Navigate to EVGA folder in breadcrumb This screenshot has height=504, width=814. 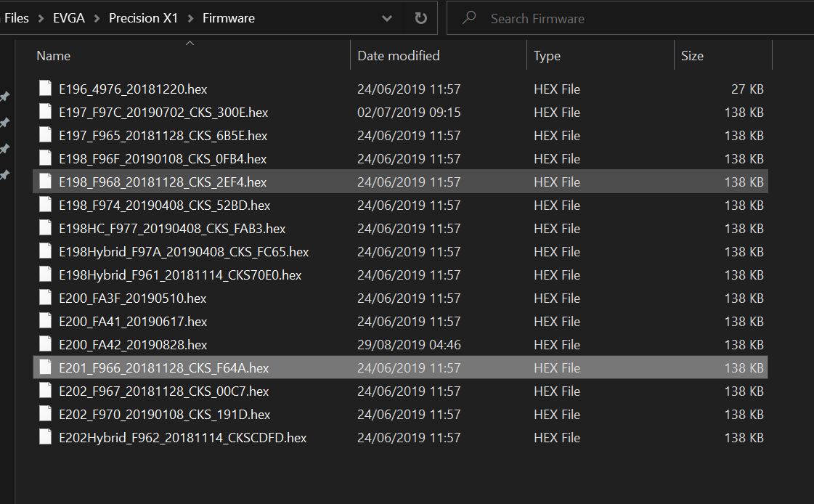tap(69, 18)
